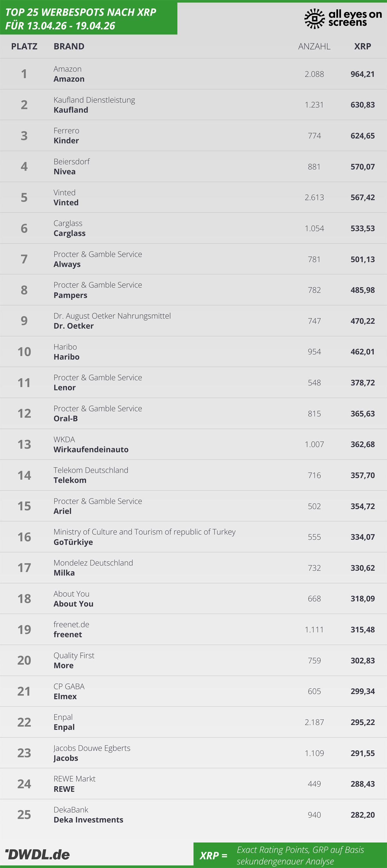Click the GoTürkiye brand name

73,543
